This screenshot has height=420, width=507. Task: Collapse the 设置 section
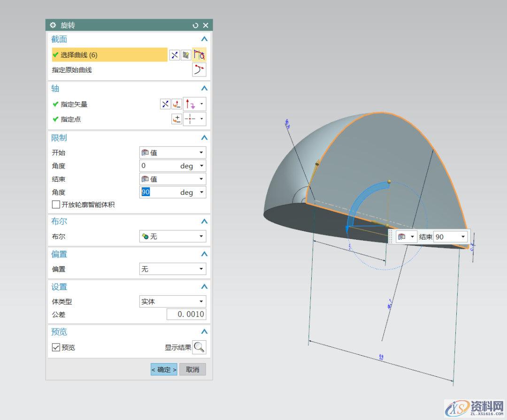(x=204, y=287)
